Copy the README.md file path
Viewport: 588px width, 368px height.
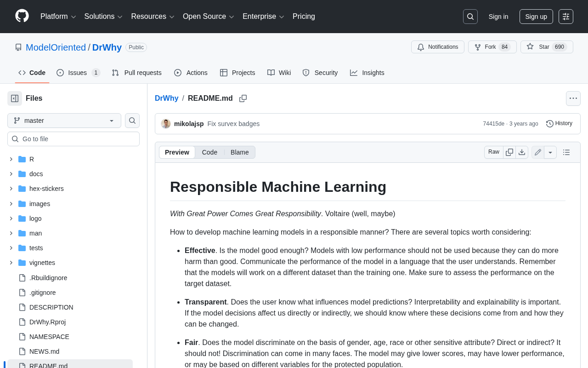point(243,98)
